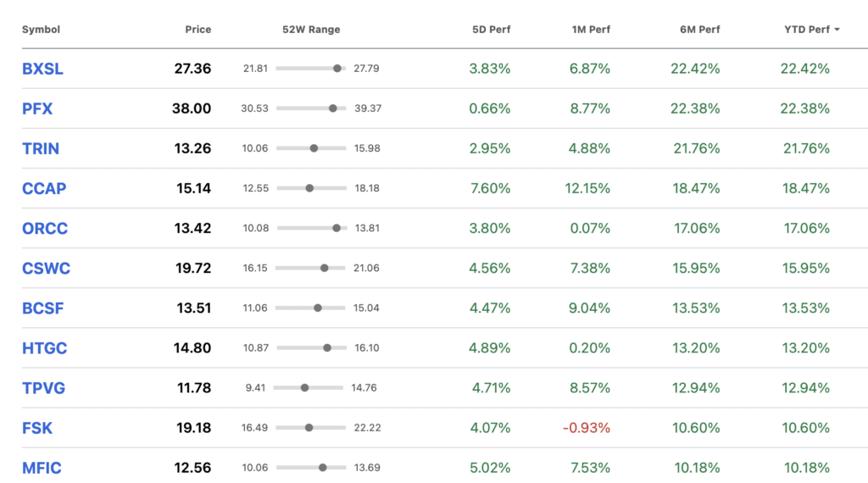The width and height of the screenshot is (868, 483).
Task: Open the BCSF ticker link
Action: coord(42,308)
